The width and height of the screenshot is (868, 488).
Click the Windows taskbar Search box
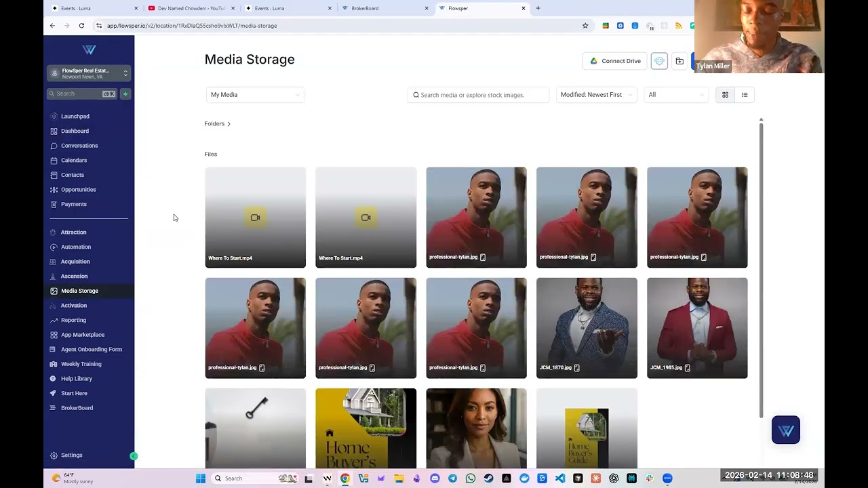255,479
